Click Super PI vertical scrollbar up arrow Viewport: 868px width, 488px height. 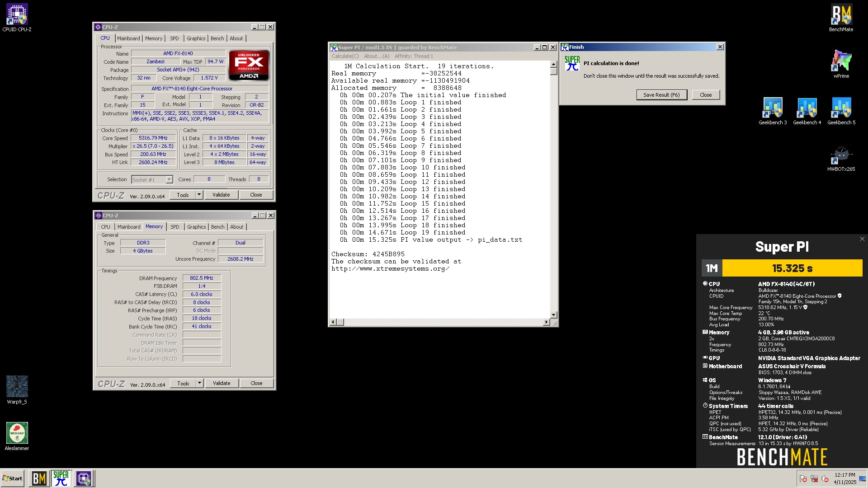(x=553, y=65)
